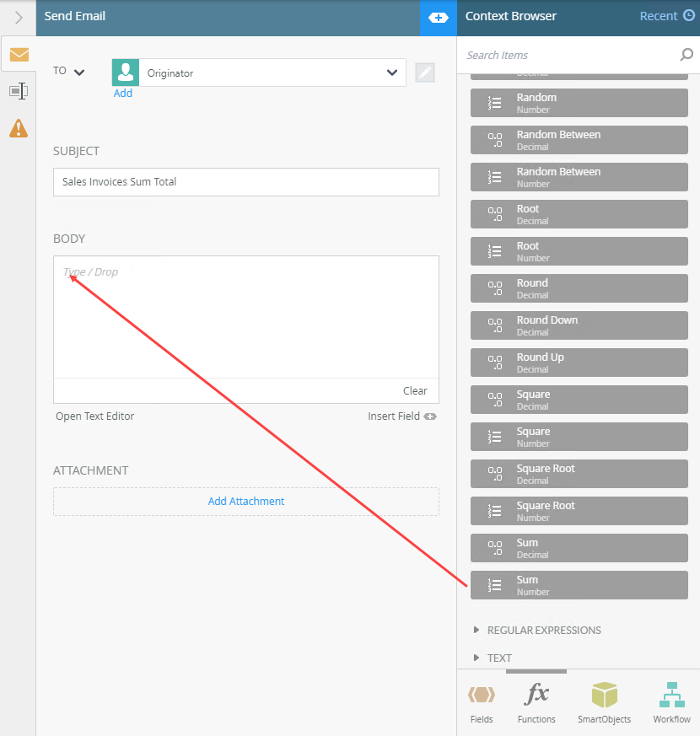Click the pencil edit icon beside recipient
This screenshot has width=700, height=736.
click(425, 73)
